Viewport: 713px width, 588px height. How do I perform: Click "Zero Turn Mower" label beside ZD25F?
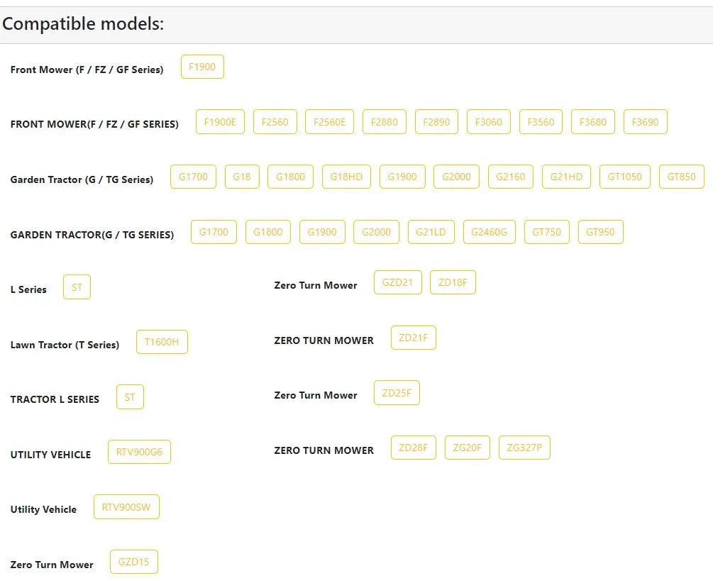tap(316, 395)
